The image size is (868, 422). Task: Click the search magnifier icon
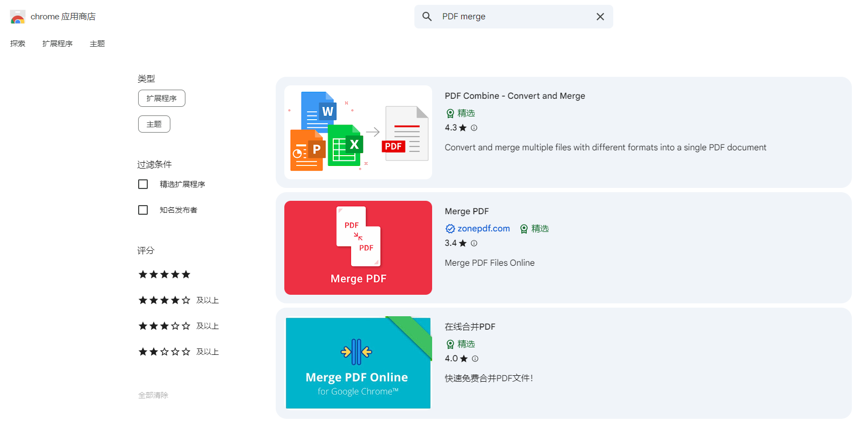click(x=427, y=17)
